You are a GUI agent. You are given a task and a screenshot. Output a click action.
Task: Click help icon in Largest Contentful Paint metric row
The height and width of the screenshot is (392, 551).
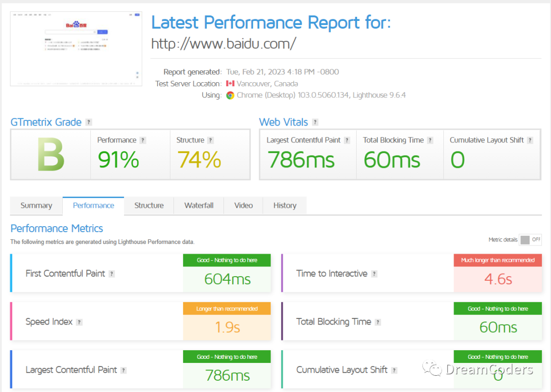pyautogui.click(x=123, y=370)
